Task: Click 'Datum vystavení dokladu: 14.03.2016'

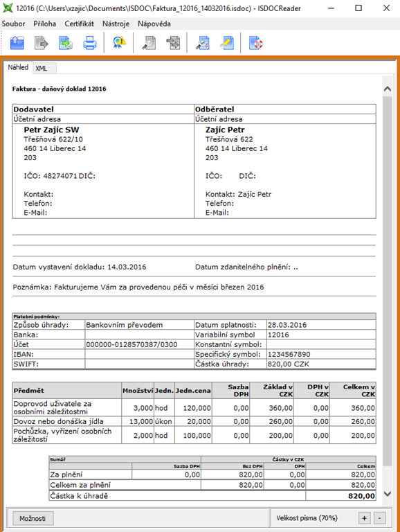Action: point(80,267)
